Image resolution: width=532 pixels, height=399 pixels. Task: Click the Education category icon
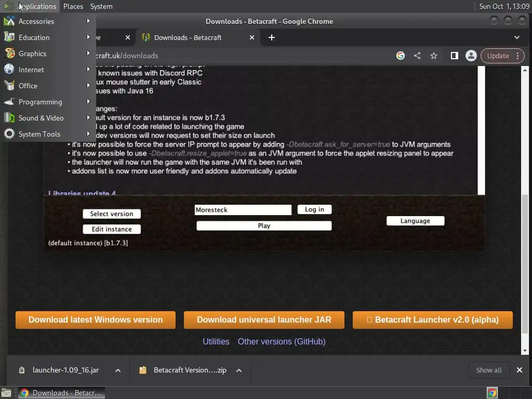coord(9,37)
